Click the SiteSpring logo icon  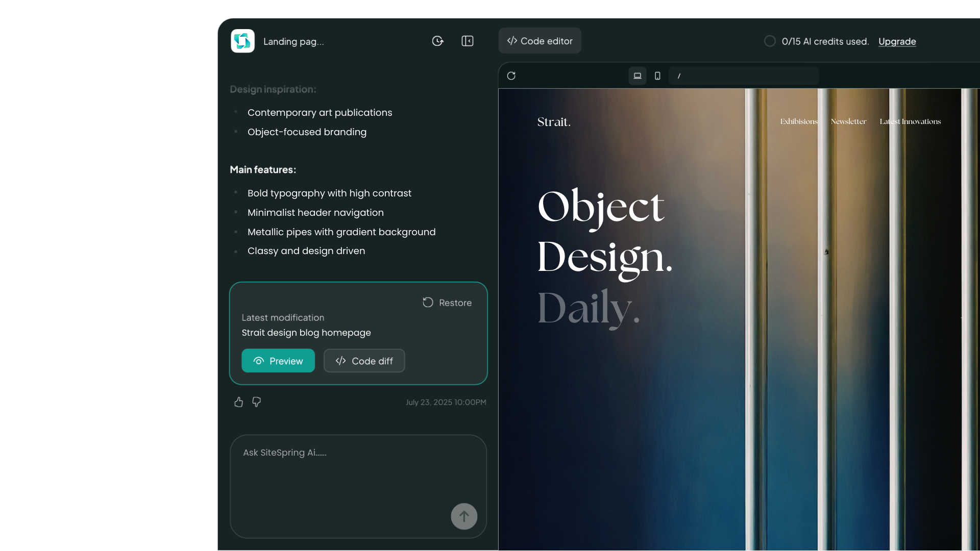coord(242,41)
